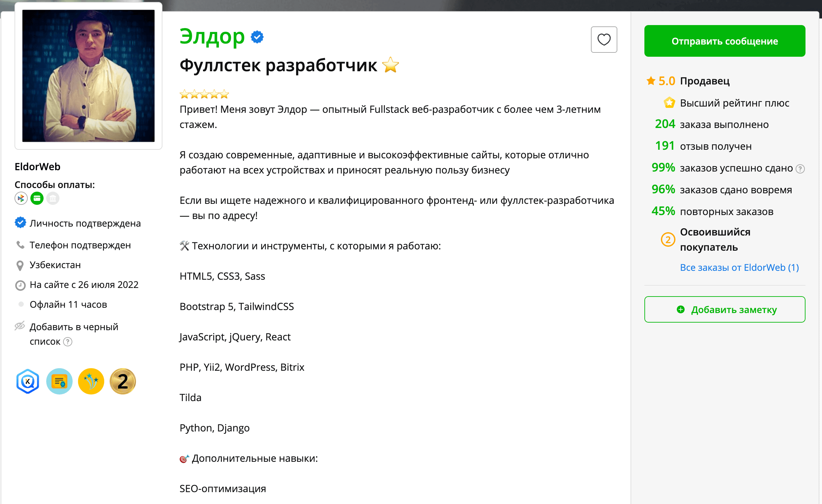Click the gold number 2 badge
The width and height of the screenshot is (822, 504).
point(123,381)
